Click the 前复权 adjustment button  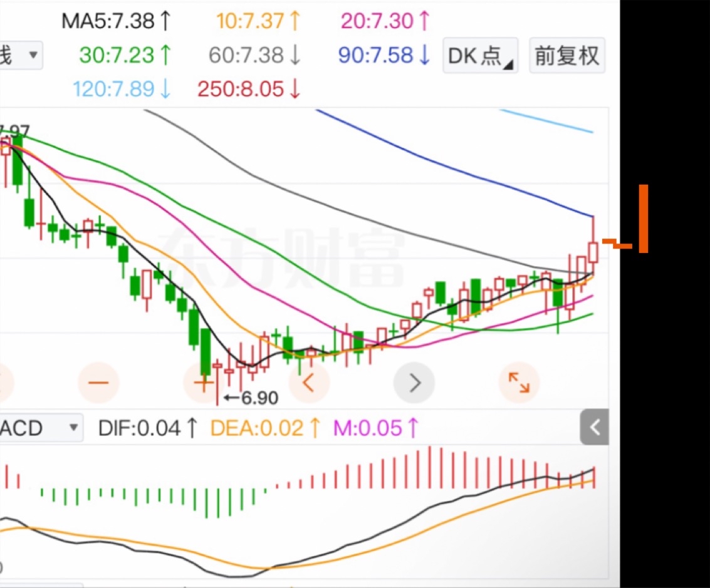point(567,56)
